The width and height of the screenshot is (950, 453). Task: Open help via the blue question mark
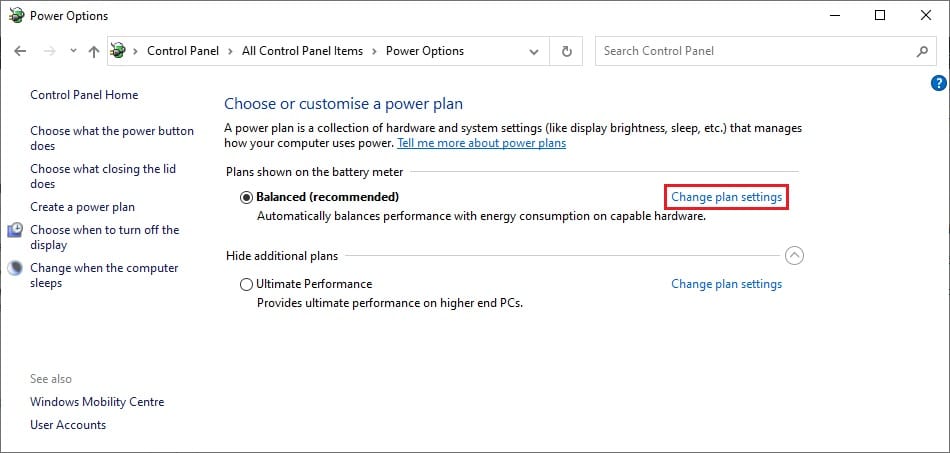tap(938, 84)
